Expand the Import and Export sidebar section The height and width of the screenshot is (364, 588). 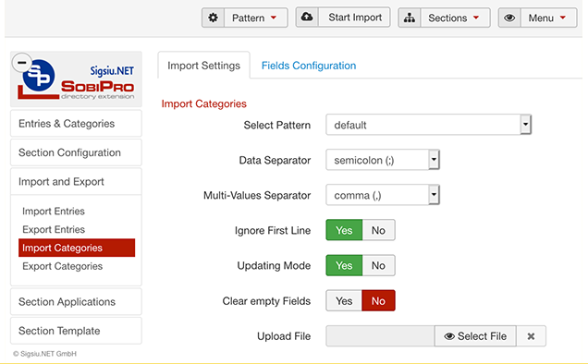[76, 181]
